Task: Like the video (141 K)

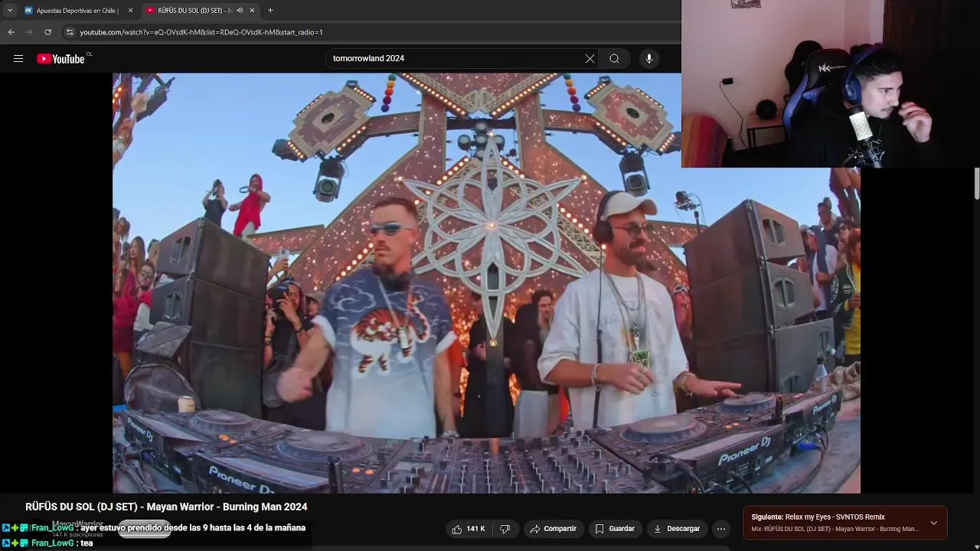Action: [x=469, y=529]
